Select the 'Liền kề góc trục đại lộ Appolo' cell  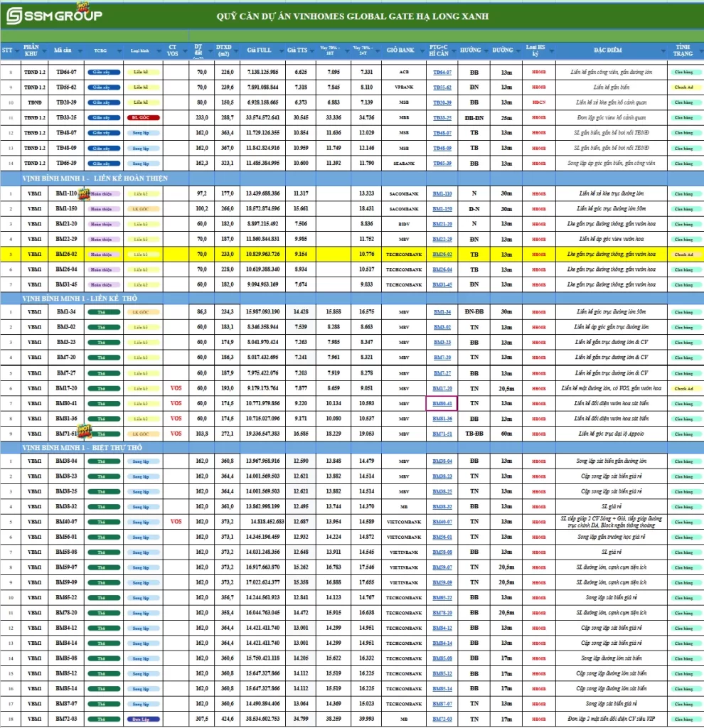click(x=612, y=434)
